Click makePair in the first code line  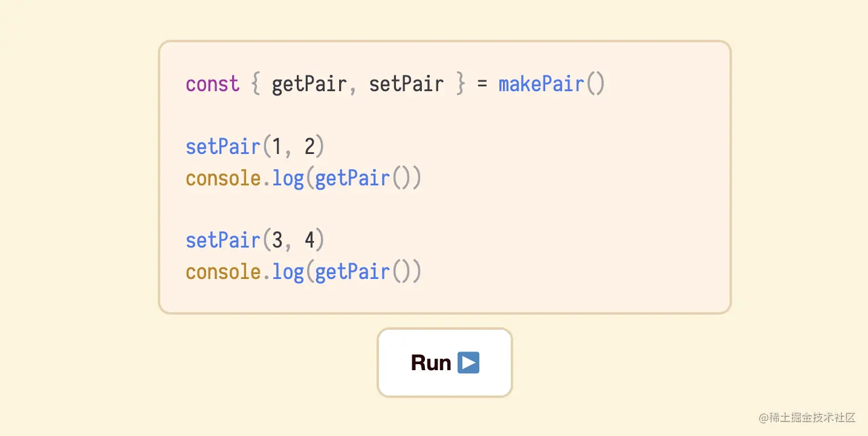pos(542,84)
